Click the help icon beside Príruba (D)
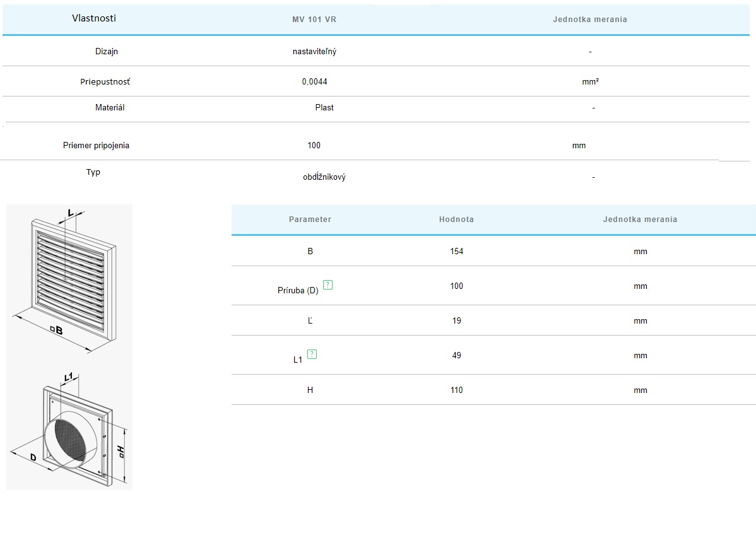The width and height of the screenshot is (756, 545). point(328,284)
